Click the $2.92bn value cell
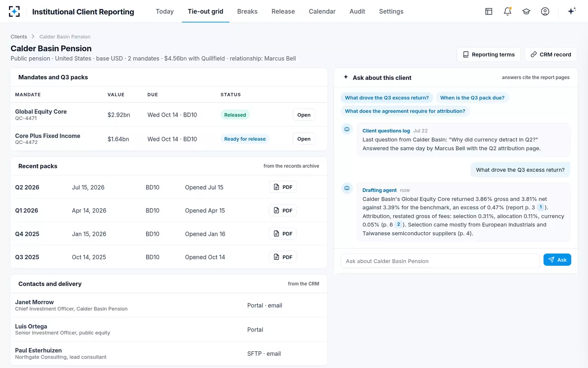This screenshot has width=588, height=368. click(x=119, y=115)
